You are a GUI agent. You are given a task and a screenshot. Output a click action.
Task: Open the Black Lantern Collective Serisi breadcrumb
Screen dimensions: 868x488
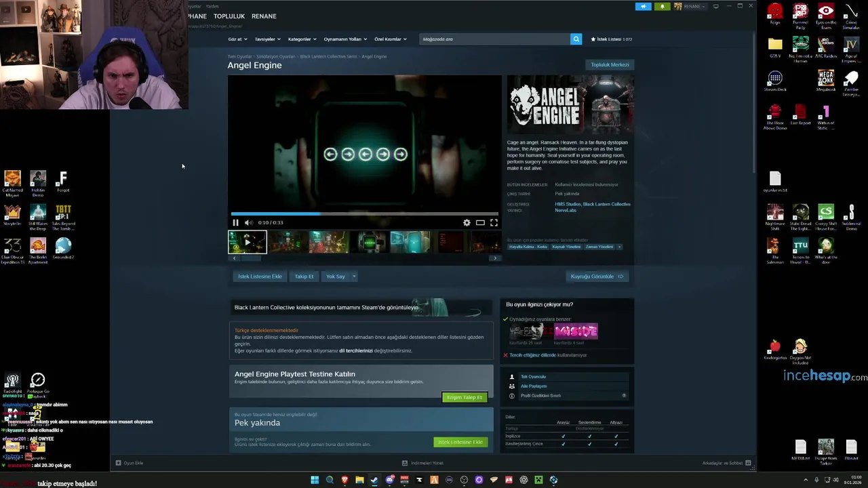tap(328, 56)
